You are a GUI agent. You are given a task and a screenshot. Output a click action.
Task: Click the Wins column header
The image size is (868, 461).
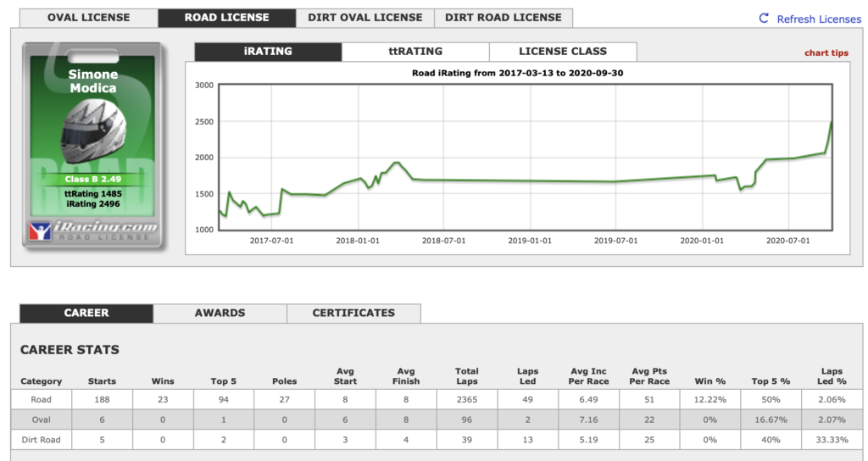click(x=163, y=381)
